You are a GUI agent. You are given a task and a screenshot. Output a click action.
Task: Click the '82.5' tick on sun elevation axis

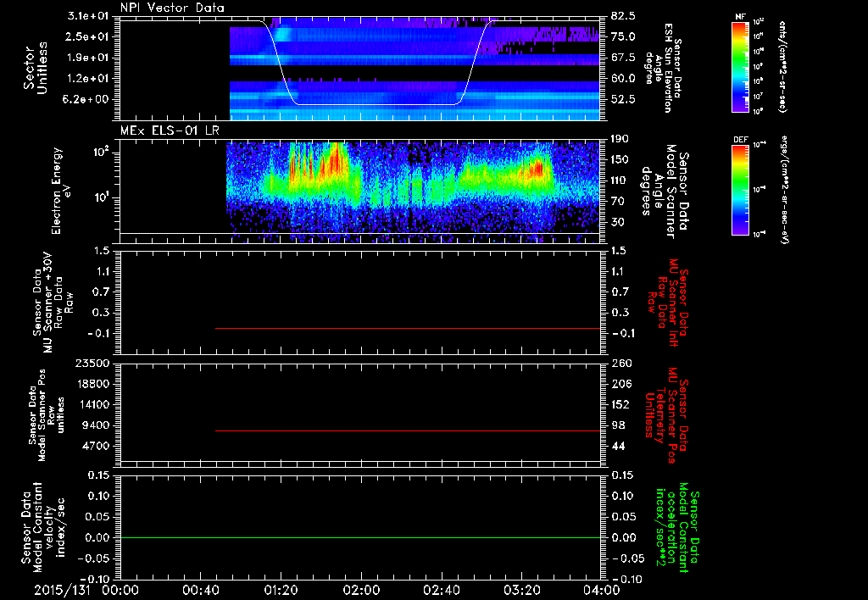click(623, 16)
